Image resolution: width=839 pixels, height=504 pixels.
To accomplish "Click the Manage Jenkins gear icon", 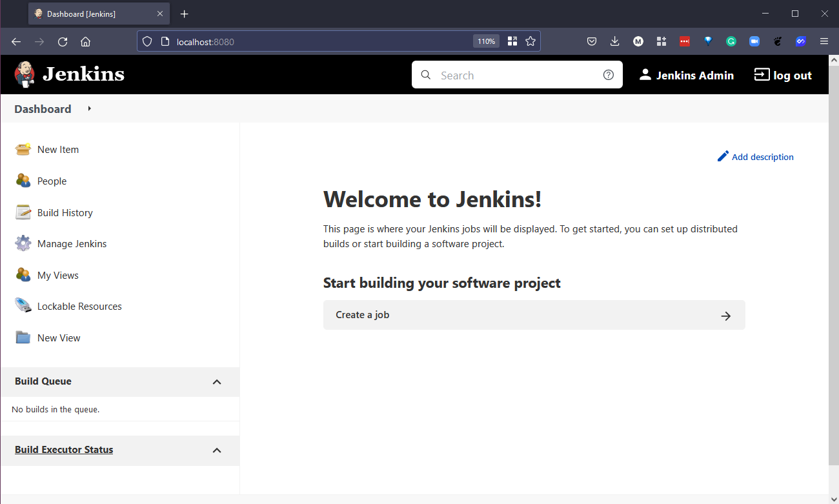I will (23, 243).
